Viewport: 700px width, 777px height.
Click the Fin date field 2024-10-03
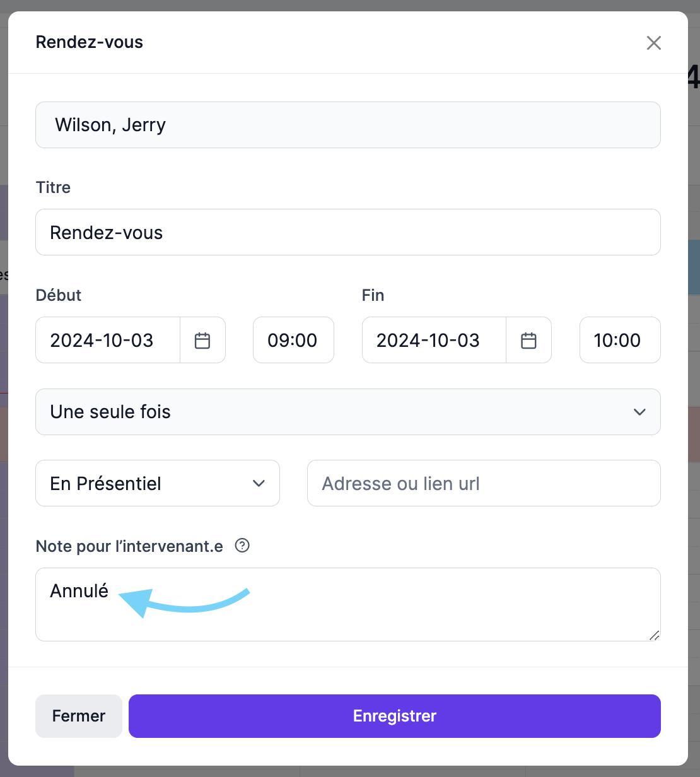[435, 340]
